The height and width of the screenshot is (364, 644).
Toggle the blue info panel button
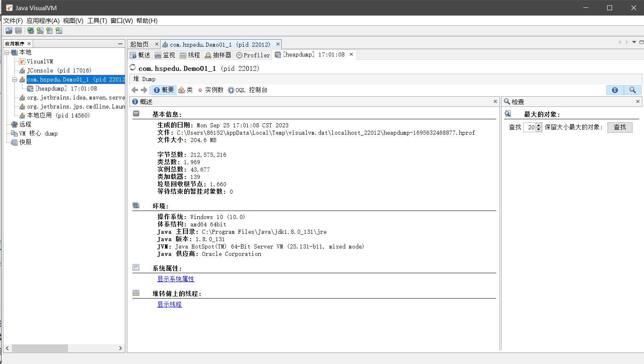[x=615, y=90]
